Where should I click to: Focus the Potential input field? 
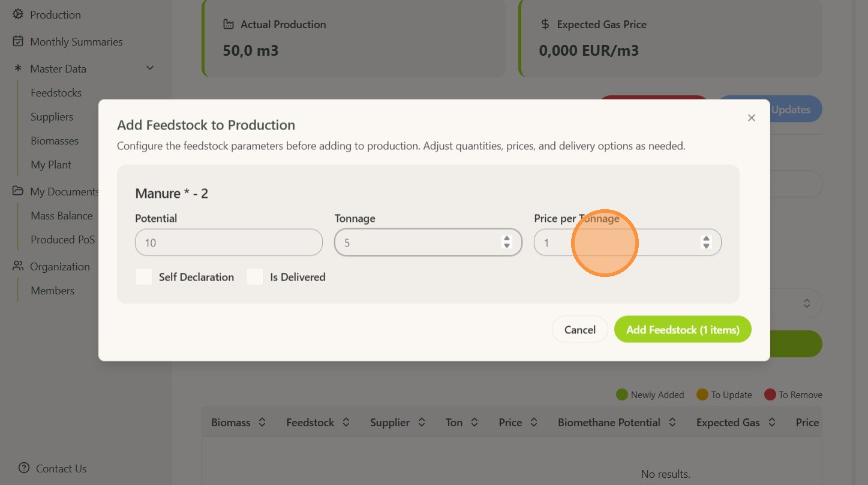point(229,243)
